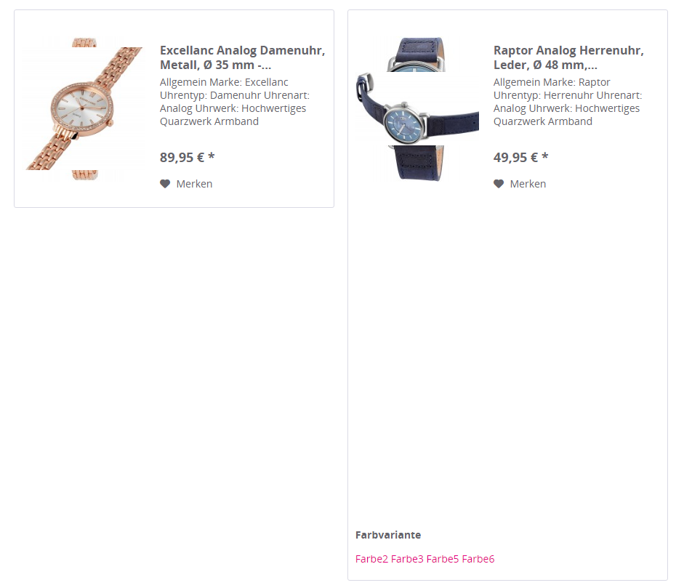Click the blue strap piece above the Raptor watch
The width and height of the screenshot is (700, 588).
tap(417, 55)
